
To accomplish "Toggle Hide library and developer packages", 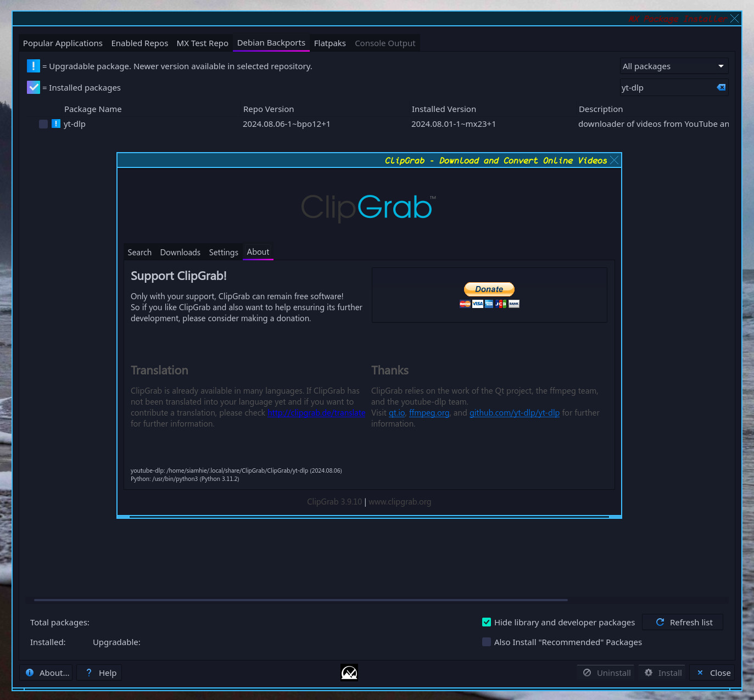I will (558, 623).
